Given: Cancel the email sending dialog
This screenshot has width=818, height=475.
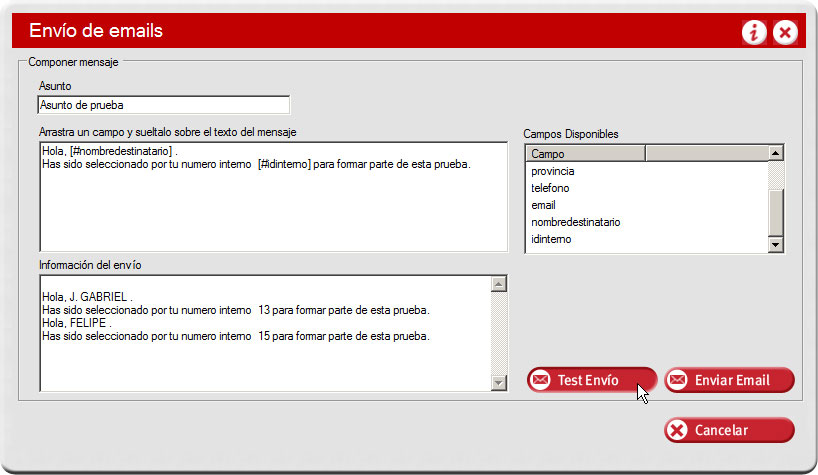Looking at the screenshot, I should click(729, 430).
